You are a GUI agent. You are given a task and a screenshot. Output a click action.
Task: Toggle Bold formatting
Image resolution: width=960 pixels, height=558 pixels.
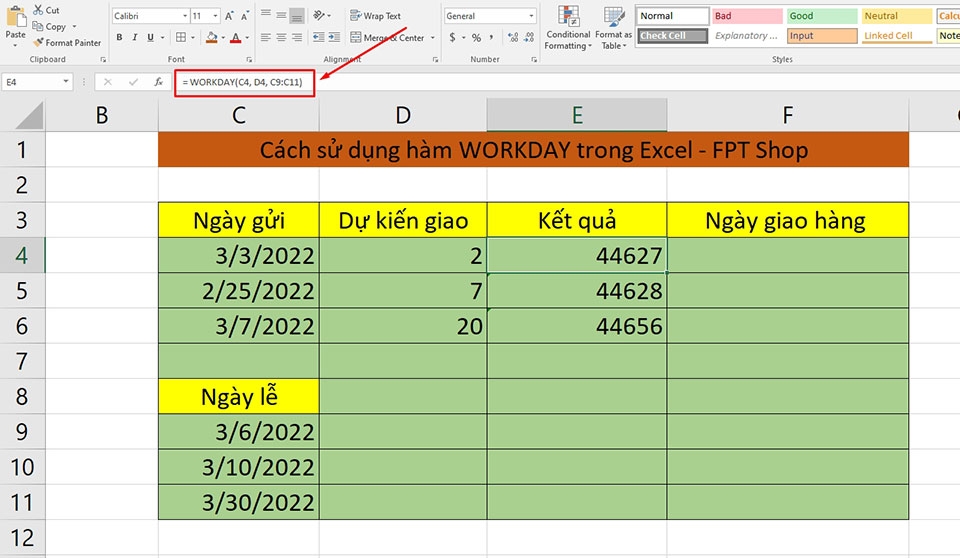119,37
